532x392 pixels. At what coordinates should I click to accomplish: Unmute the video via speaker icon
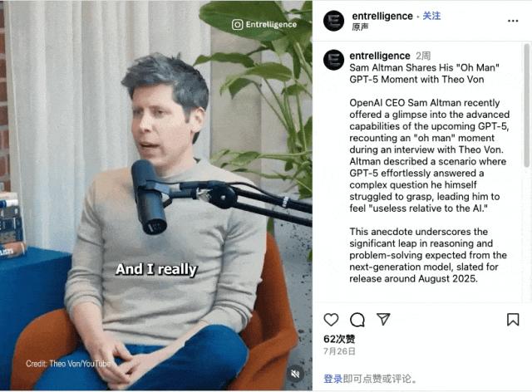[x=295, y=374]
